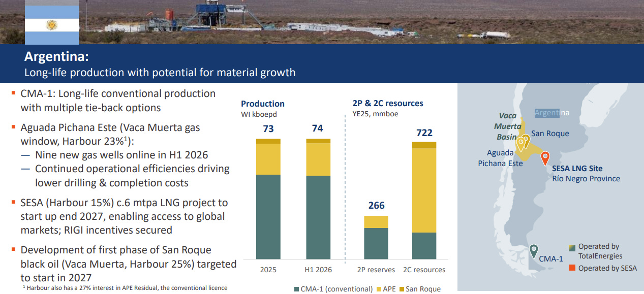
Task: Click the value '266' above 2P reserves
Action: (376, 206)
